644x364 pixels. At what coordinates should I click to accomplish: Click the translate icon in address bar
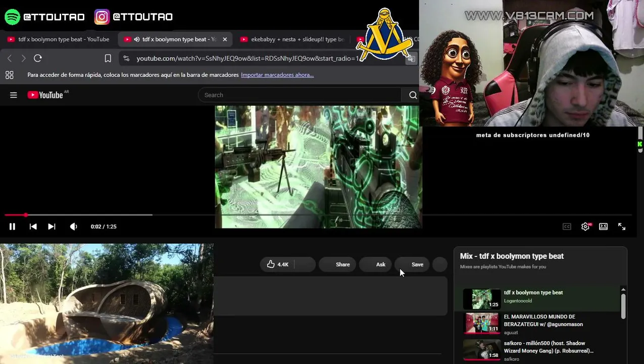pyautogui.click(x=411, y=59)
